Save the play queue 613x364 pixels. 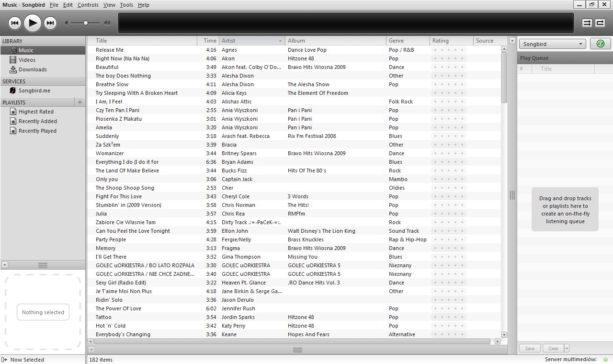click(530, 348)
